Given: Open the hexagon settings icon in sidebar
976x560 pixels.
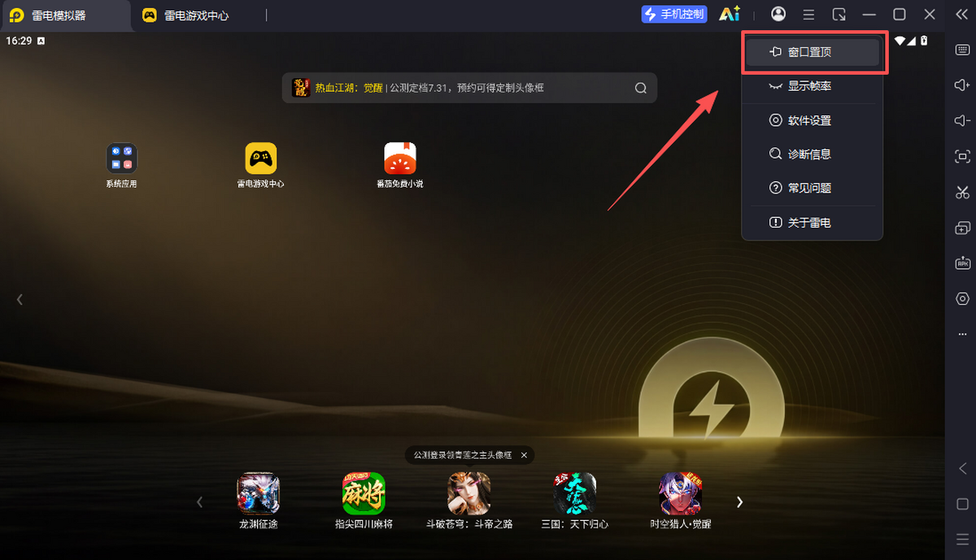Looking at the screenshot, I should (x=962, y=298).
